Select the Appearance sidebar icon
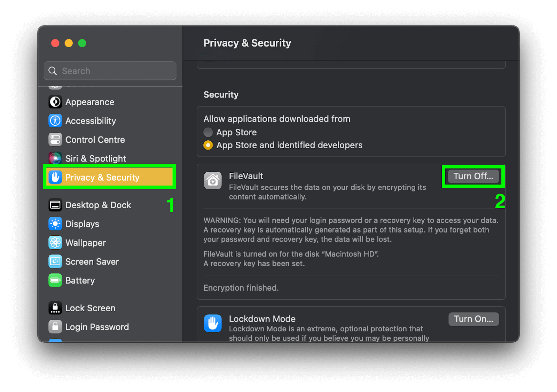 click(55, 102)
